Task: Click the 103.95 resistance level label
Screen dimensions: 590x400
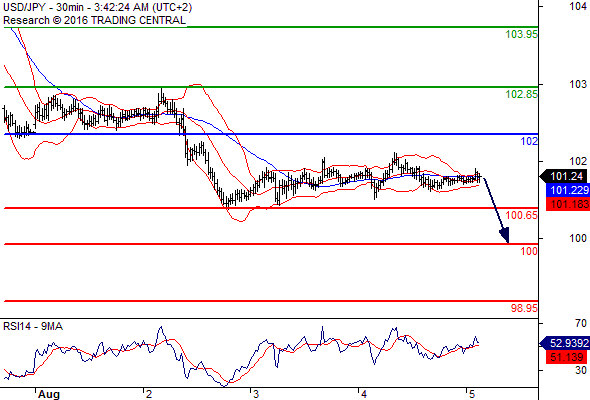Action: pyautogui.click(x=522, y=34)
